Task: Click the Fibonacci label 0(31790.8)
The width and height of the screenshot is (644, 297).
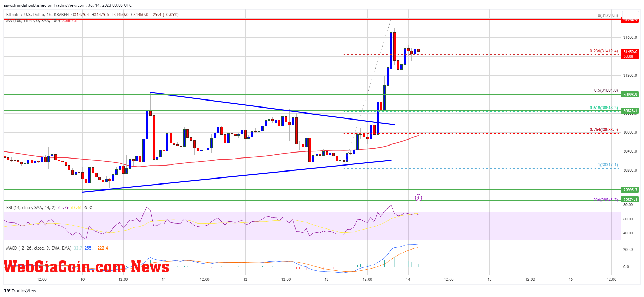Action: tap(608, 15)
